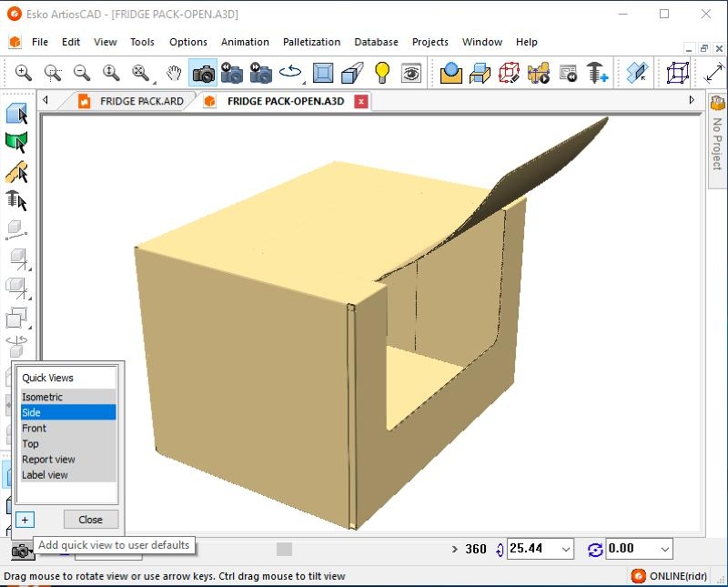The height and width of the screenshot is (587, 728).
Task: Select the select designs cube tool
Action: [16, 114]
